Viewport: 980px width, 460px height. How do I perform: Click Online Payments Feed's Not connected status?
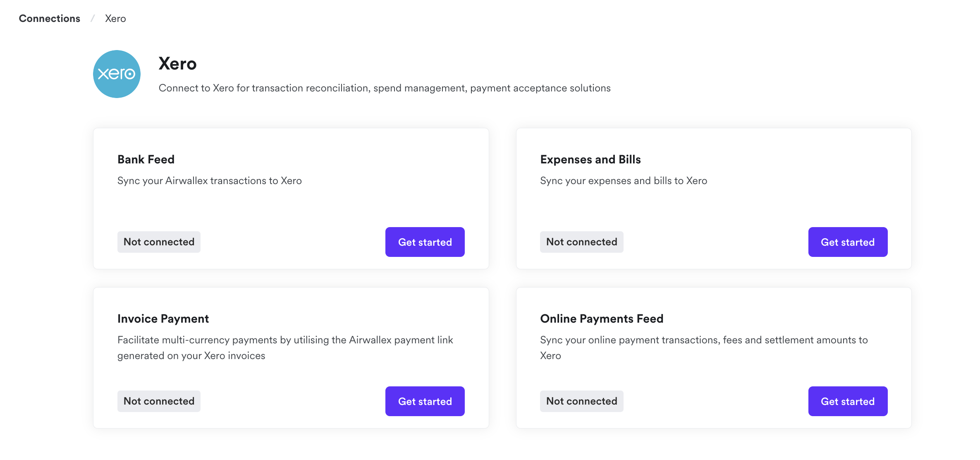[x=581, y=401]
